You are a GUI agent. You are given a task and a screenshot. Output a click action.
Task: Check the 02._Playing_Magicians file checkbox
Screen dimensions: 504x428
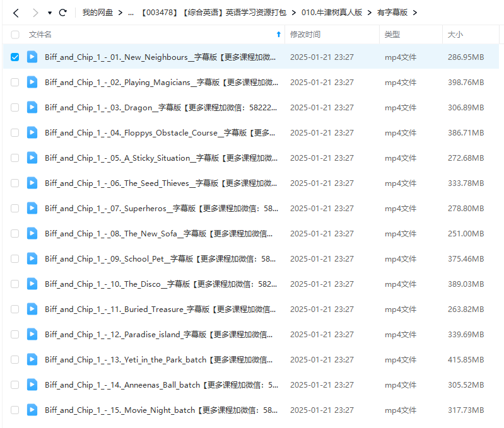click(x=15, y=82)
